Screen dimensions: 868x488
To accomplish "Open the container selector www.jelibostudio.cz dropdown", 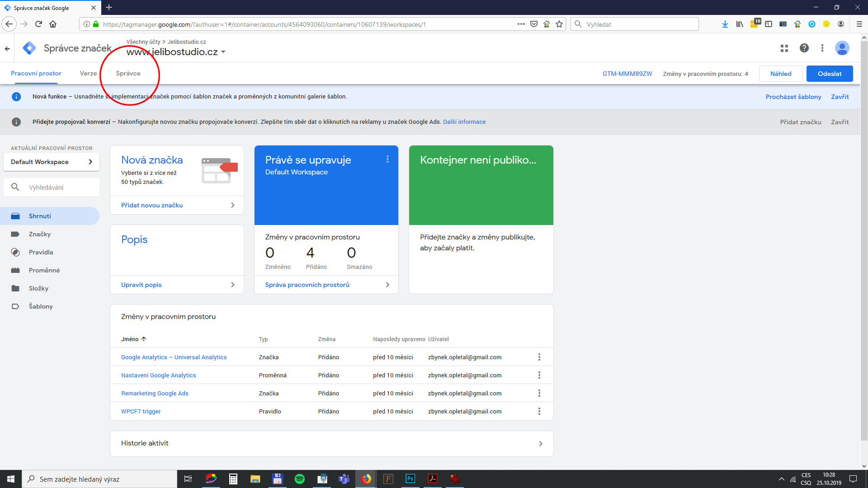I will [176, 52].
